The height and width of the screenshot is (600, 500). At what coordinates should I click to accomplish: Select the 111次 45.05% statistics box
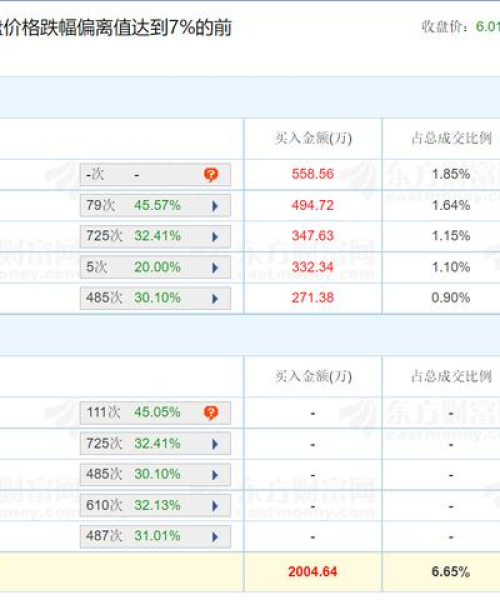(x=155, y=412)
